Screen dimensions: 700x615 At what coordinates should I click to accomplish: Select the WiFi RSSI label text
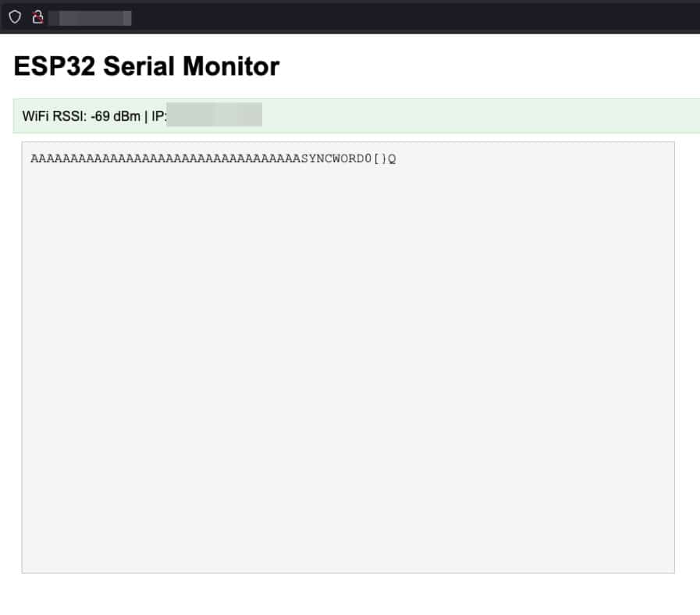click(55, 116)
